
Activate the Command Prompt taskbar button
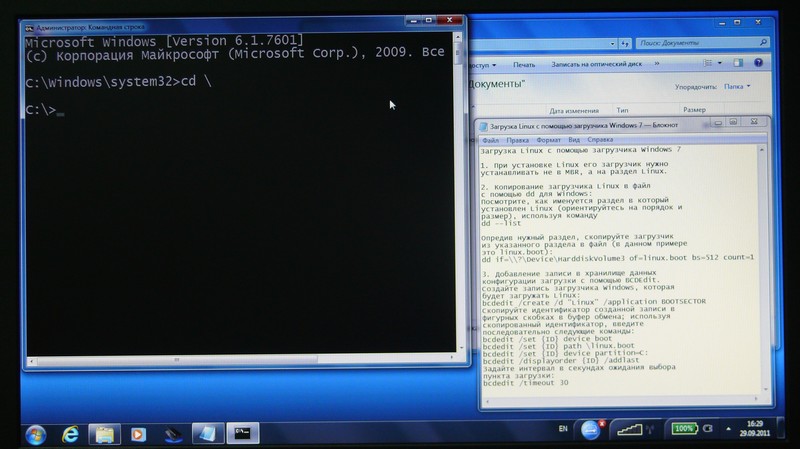point(243,434)
